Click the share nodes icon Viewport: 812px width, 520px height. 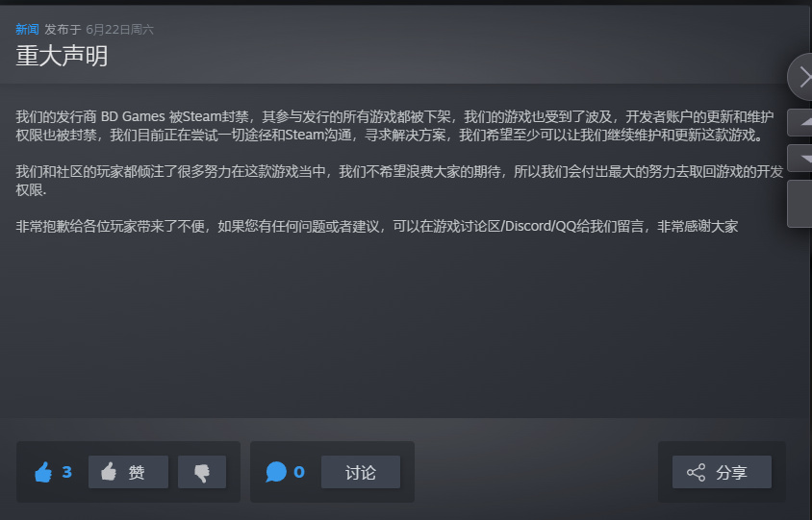coord(696,472)
